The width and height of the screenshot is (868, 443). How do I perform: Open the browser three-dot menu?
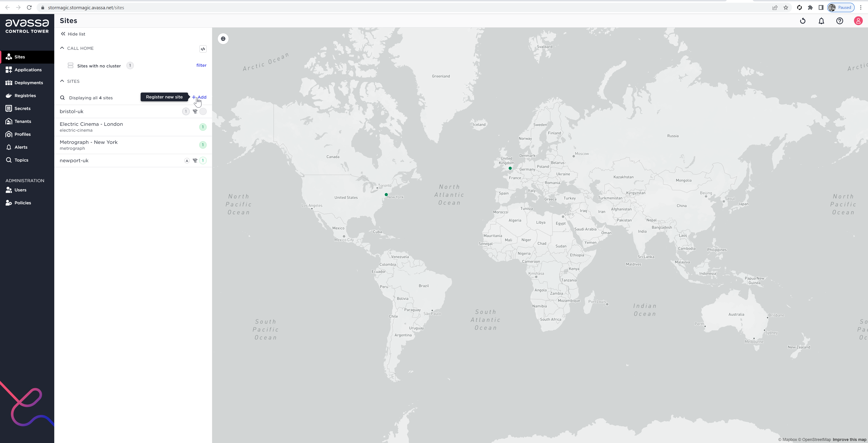[x=861, y=7]
